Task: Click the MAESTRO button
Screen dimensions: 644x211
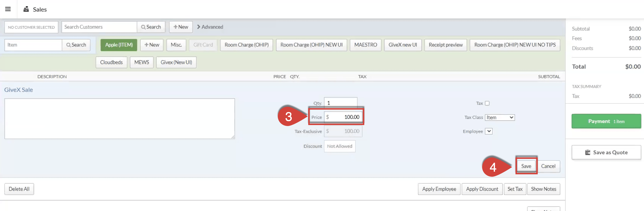Action: point(365,45)
